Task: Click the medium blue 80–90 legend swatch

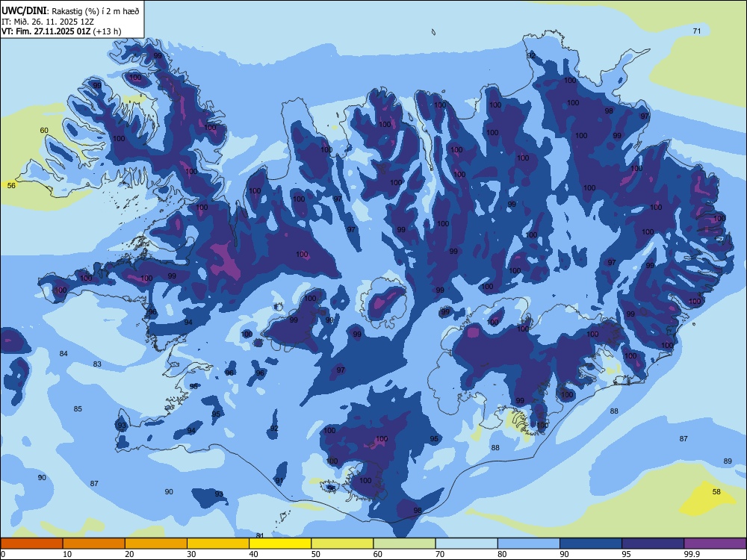Action: coord(529,544)
